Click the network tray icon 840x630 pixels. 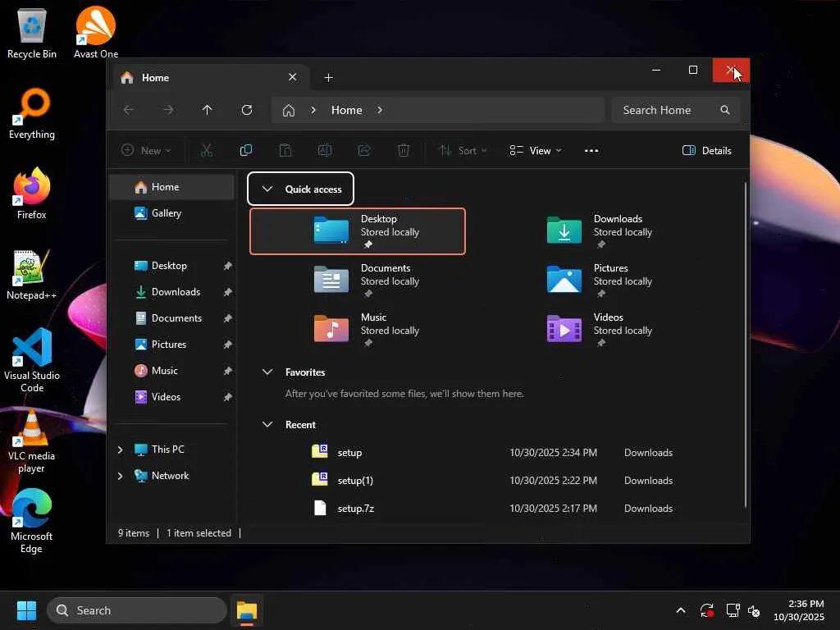click(x=733, y=610)
